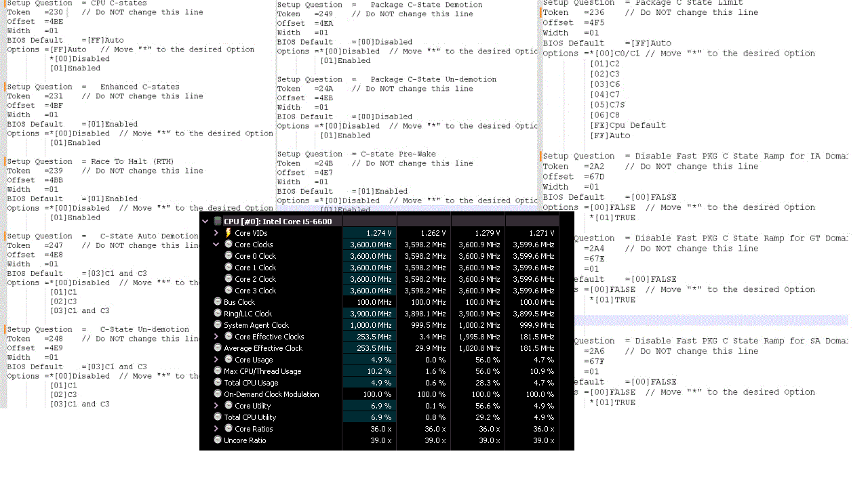Collapse the Core Clocks tree node
This screenshot has height=481, width=868.
[x=216, y=245]
